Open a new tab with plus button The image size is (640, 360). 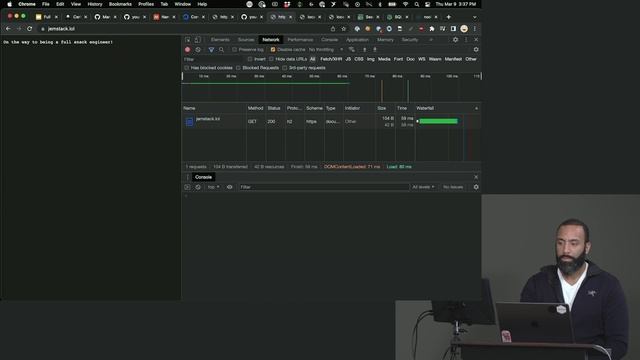[x=449, y=17]
